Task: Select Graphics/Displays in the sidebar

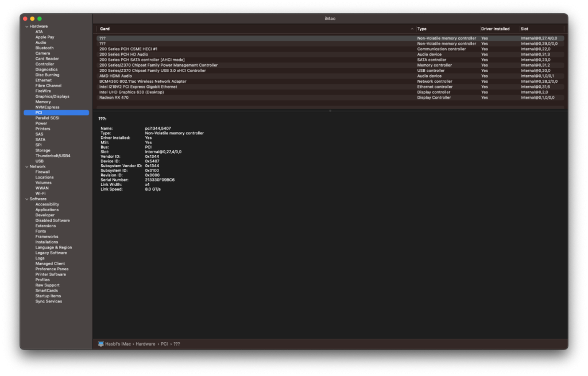Action: pos(52,96)
